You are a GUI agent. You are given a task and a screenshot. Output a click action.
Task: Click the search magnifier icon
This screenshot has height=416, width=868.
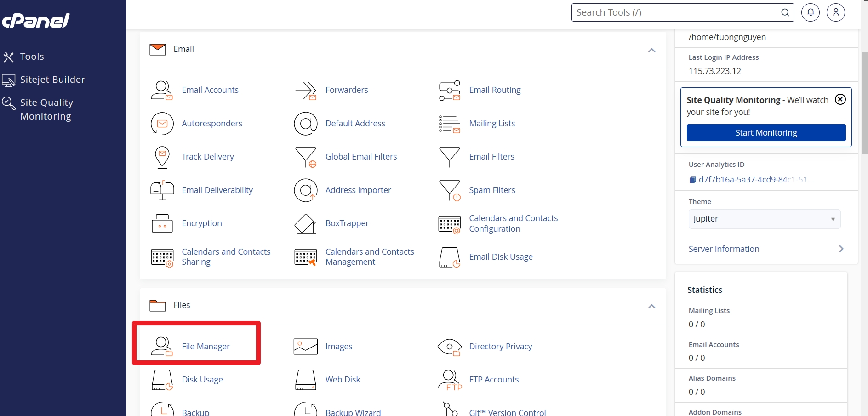[785, 12]
